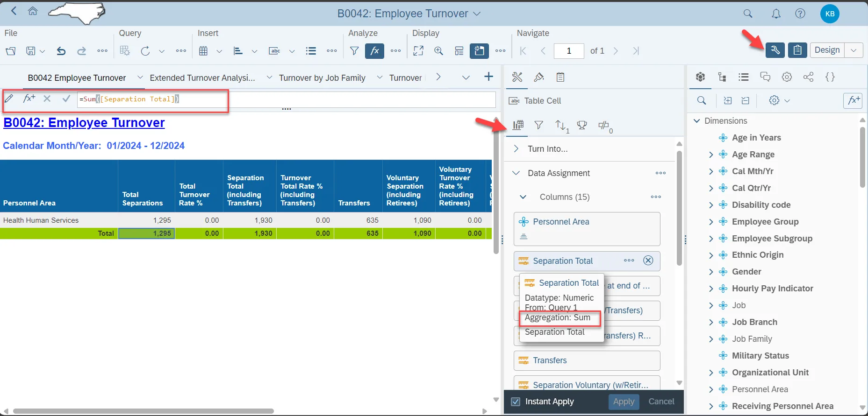This screenshot has height=416, width=868.
Task: Toggle the formula bar fx button
Action: (x=374, y=51)
